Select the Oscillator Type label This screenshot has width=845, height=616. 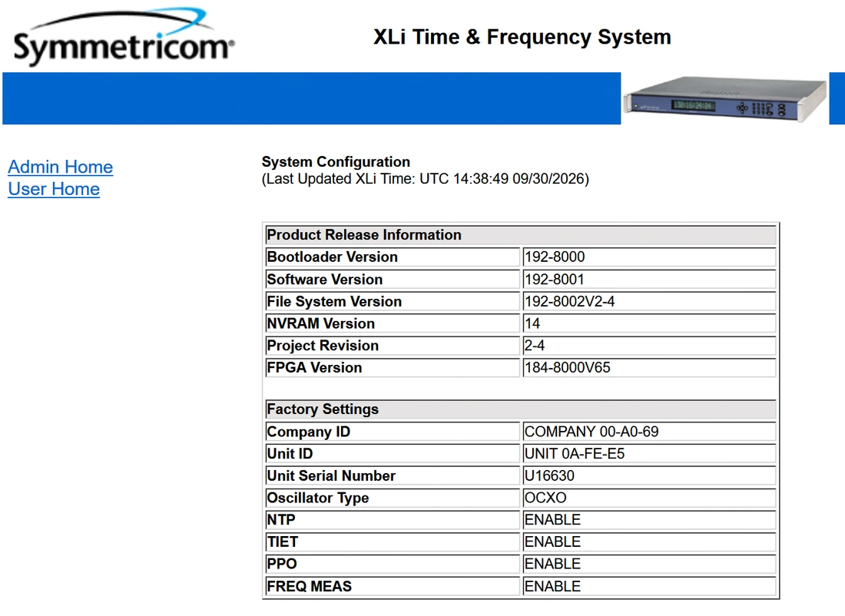tap(318, 498)
